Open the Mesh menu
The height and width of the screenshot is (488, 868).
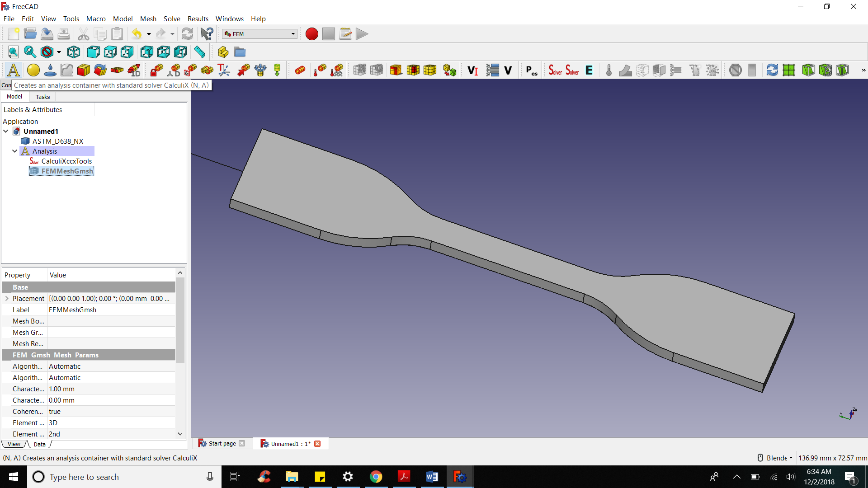(148, 19)
